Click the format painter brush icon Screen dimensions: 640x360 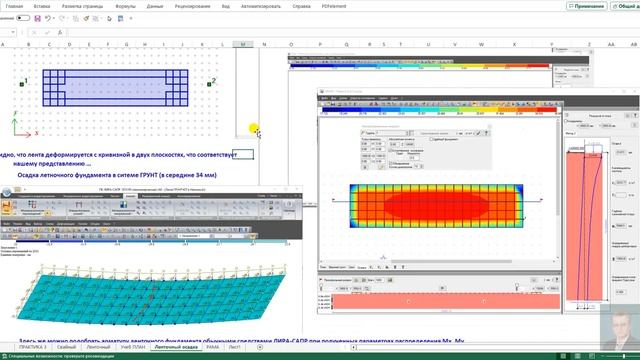(86, 18)
